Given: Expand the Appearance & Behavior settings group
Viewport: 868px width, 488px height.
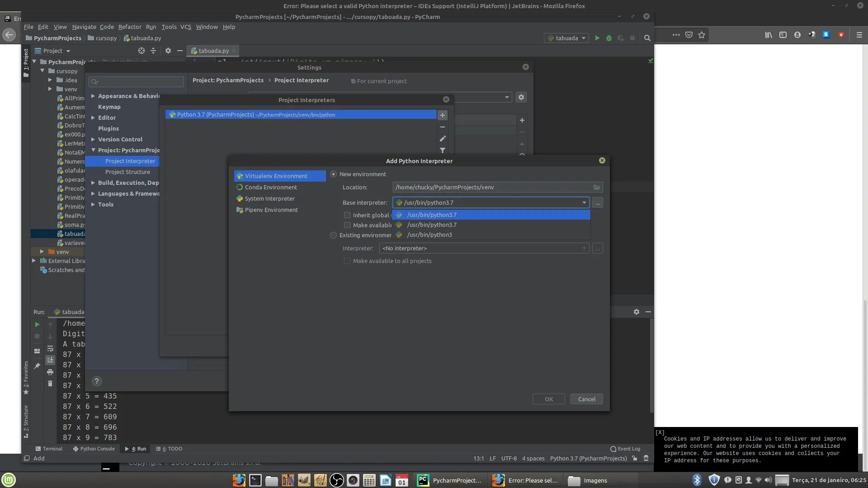Looking at the screenshot, I should pyautogui.click(x=93, y=96).
